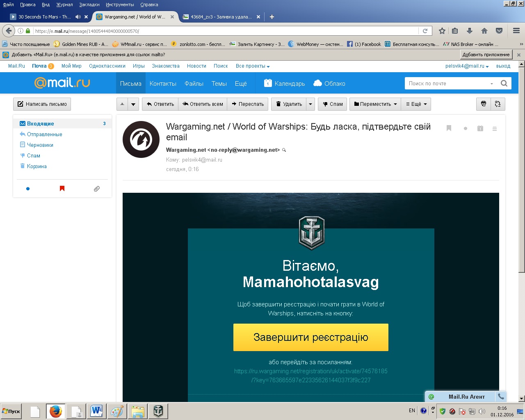Open the bookmarks list icon in toolbar
The image size is (525, 420).
(x=455, y=31)
